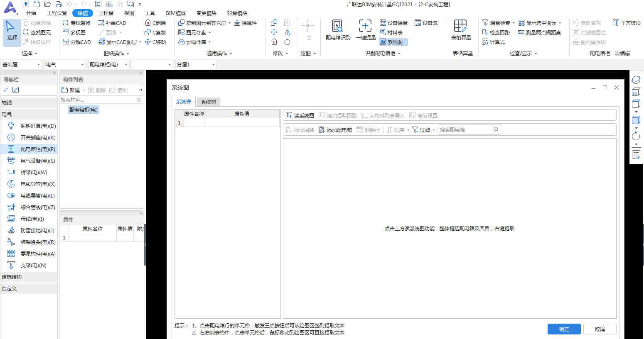The image size is (644, 339).
Task: Click 读系统图 in dialog toolbar
Action: pyautogui.click(x=300, y=115)
